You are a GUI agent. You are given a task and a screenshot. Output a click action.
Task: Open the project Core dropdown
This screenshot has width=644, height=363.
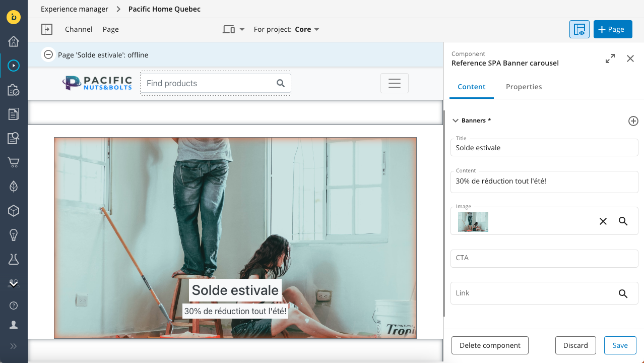[x=307, y=29]
